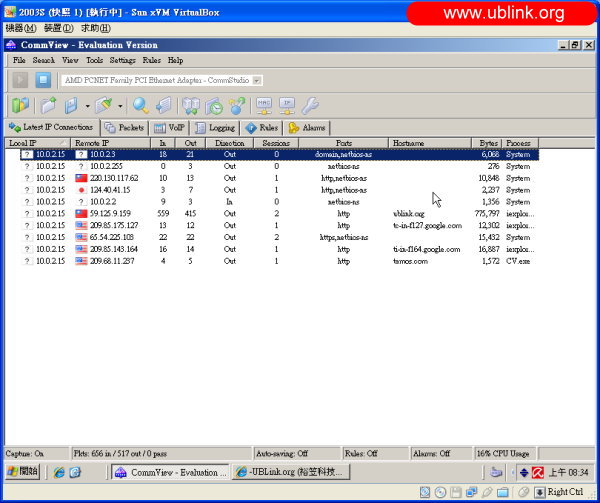Click hostname tc-in-f127.google.com

(x=427, y=226)
